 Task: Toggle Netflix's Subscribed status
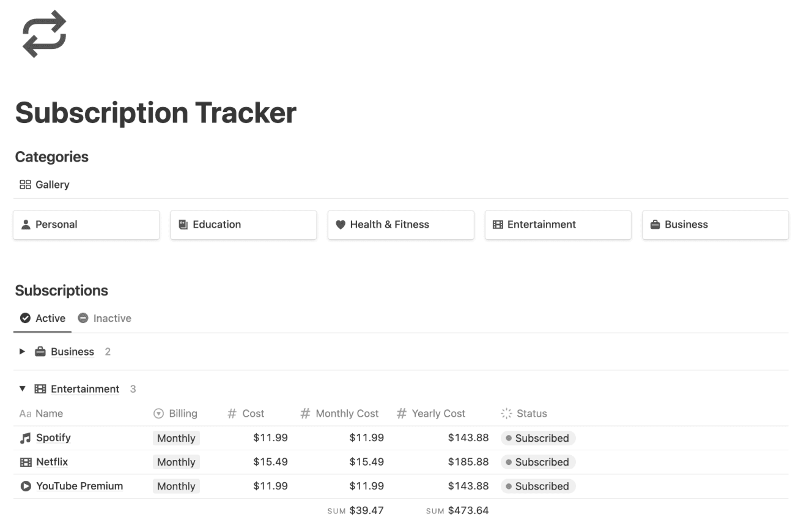[538, 462]
